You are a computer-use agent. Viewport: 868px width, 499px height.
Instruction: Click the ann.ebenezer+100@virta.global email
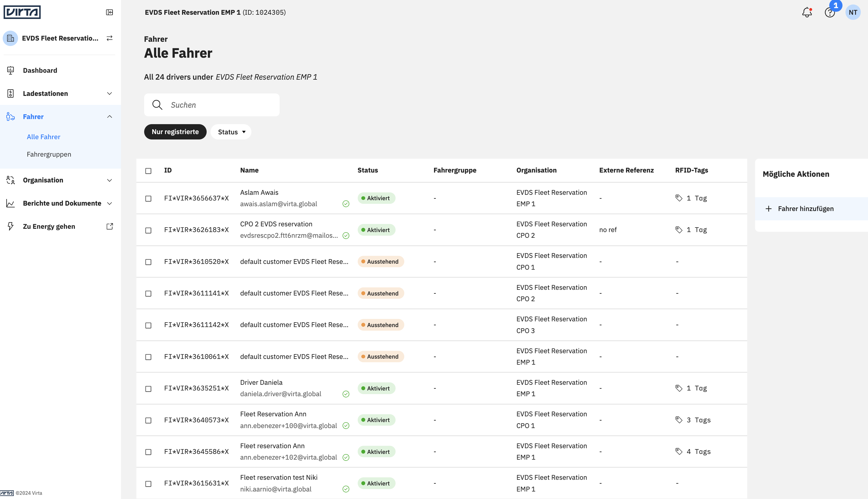288,426
